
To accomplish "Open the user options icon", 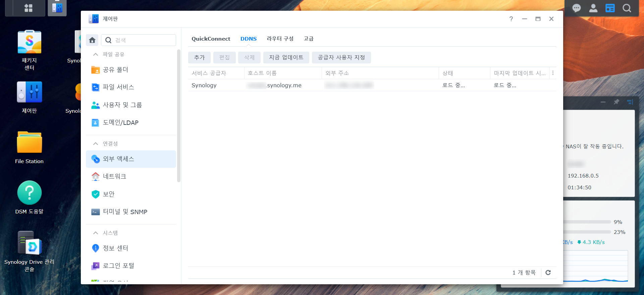I will tap(593, 8).
